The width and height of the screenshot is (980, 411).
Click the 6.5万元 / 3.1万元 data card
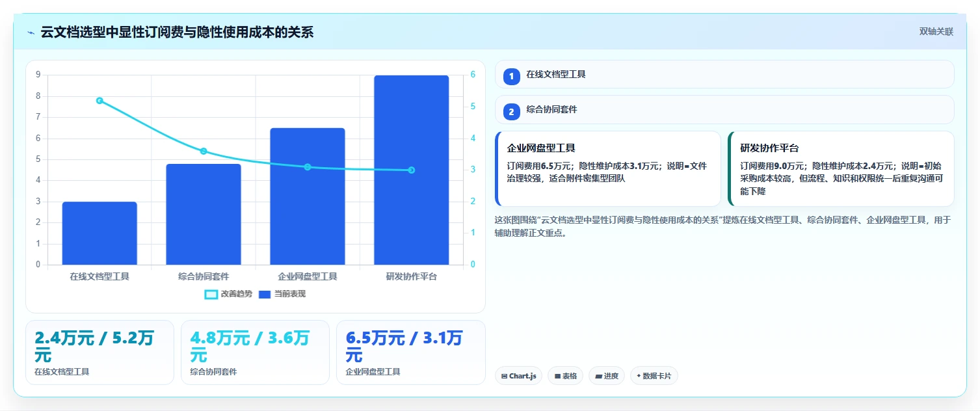click(x=410, y=352)
